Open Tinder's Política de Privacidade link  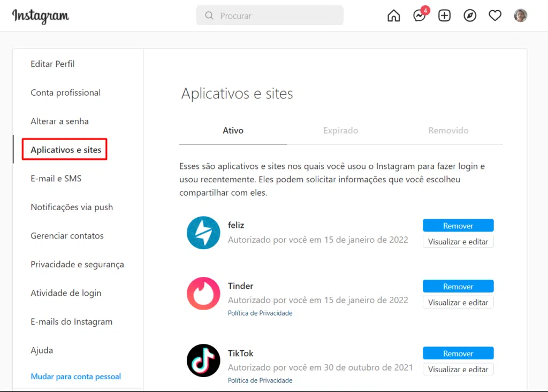260,313
